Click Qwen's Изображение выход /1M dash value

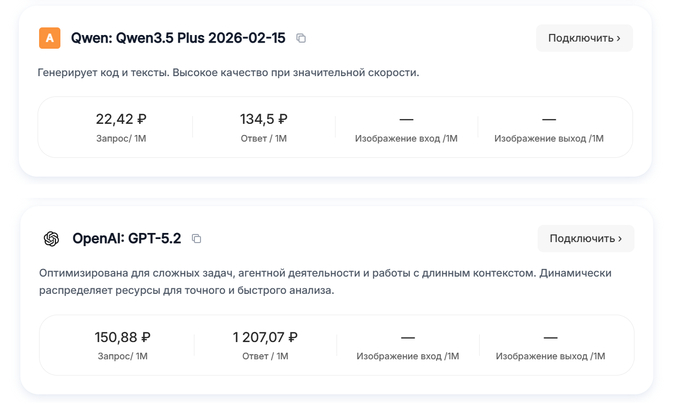tap(548, 119)
